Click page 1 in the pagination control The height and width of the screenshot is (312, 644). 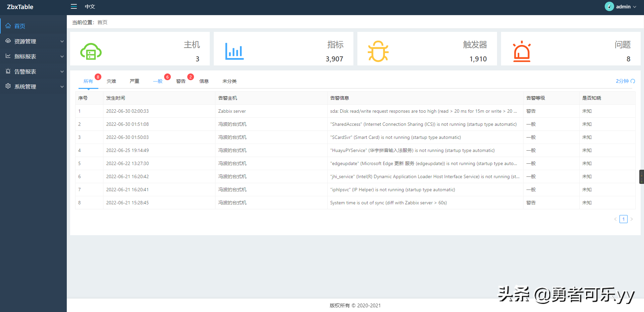[x=623, y=219]
